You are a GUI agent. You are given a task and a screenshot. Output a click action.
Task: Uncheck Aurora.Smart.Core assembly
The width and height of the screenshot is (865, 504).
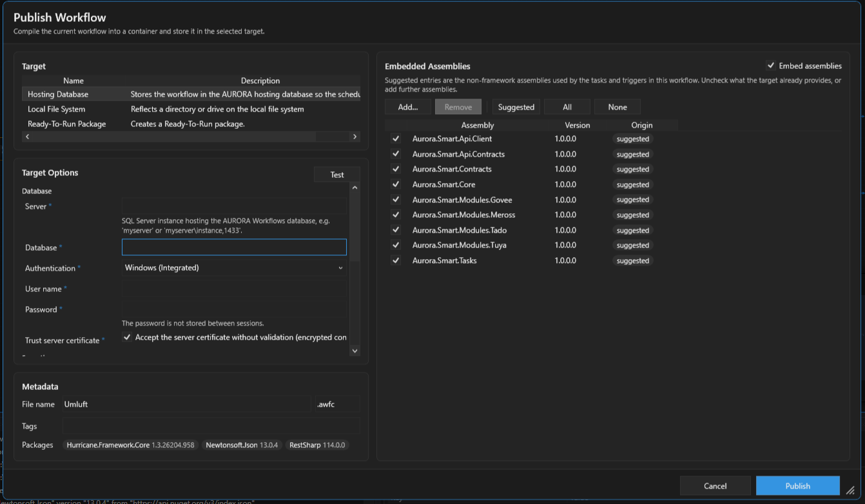396,184
